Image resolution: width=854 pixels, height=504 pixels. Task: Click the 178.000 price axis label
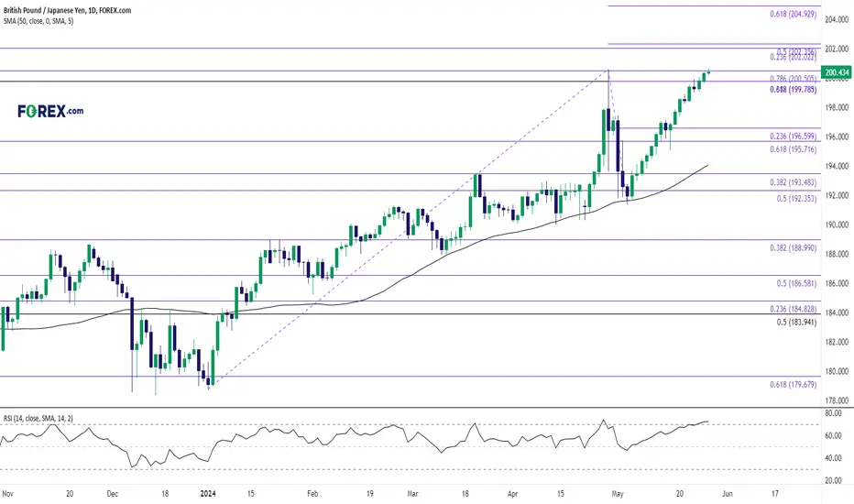tap(837, 400)
